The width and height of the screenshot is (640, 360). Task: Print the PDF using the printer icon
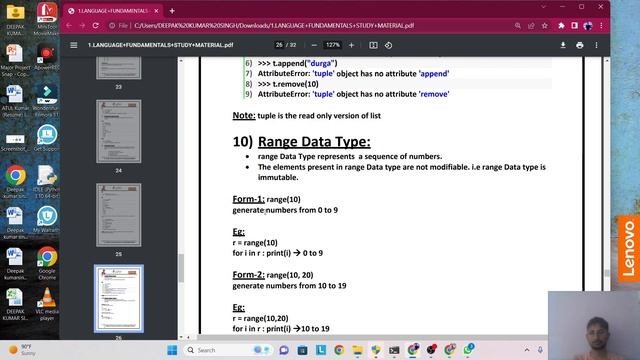click(580, 45)
